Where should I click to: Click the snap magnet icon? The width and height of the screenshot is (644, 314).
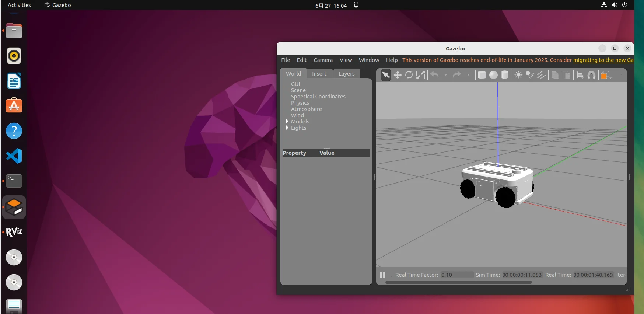(591, 75)
